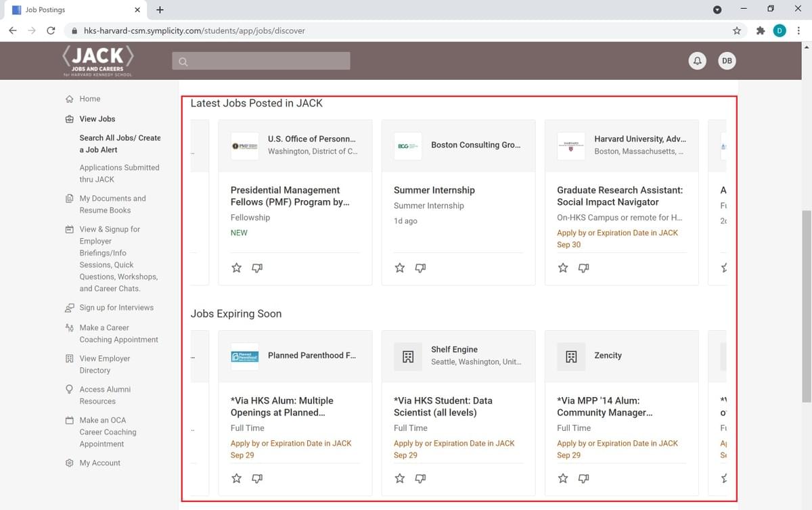
Task: Click the Planned Parenthood logo thumbnail
Action: [x=245, y=356]
